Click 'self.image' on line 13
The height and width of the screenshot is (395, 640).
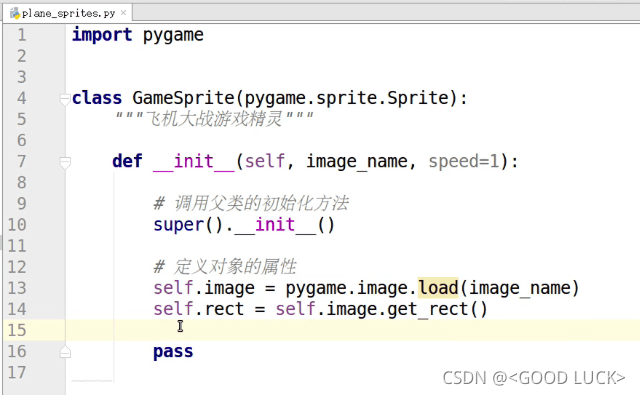tap(204, 288)
